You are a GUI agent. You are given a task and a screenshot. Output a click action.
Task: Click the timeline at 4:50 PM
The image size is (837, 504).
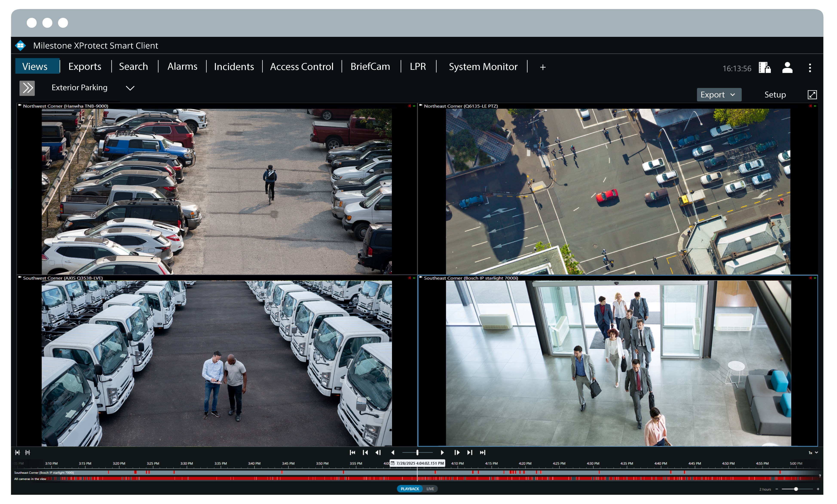coord(728,464)
